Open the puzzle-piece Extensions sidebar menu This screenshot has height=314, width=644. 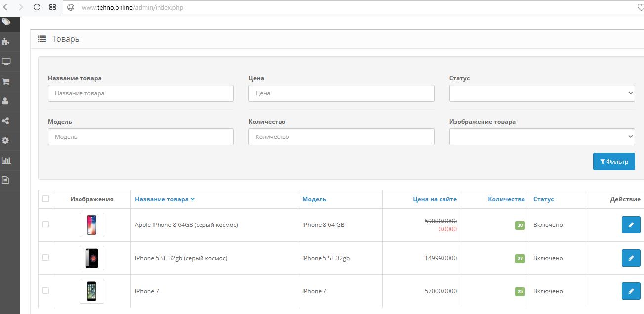tap(6, 42)
